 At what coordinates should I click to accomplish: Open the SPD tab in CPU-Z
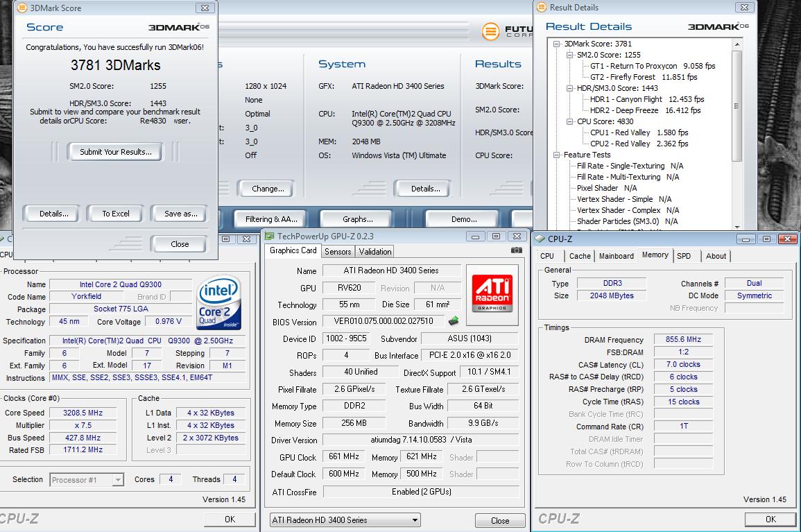click(x=684, y=256)
